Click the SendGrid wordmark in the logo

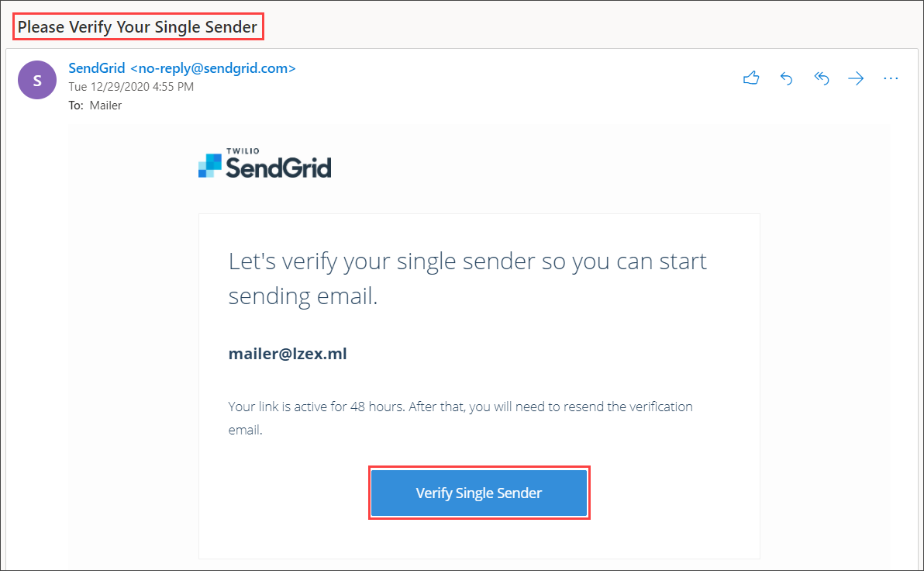tap(278, 168)
